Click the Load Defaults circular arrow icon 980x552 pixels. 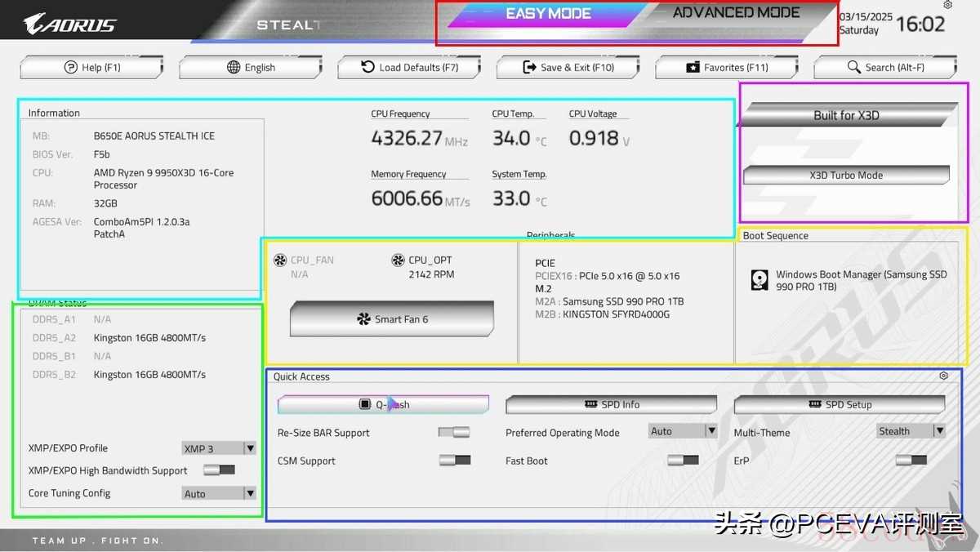367,67
